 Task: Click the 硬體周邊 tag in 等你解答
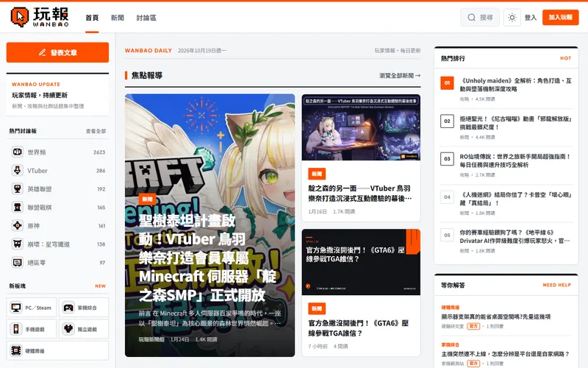tap(451, 307)
